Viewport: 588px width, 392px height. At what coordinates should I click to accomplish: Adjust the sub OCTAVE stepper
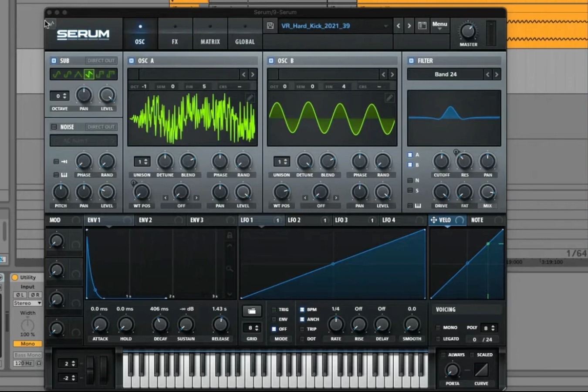point(60,96)
